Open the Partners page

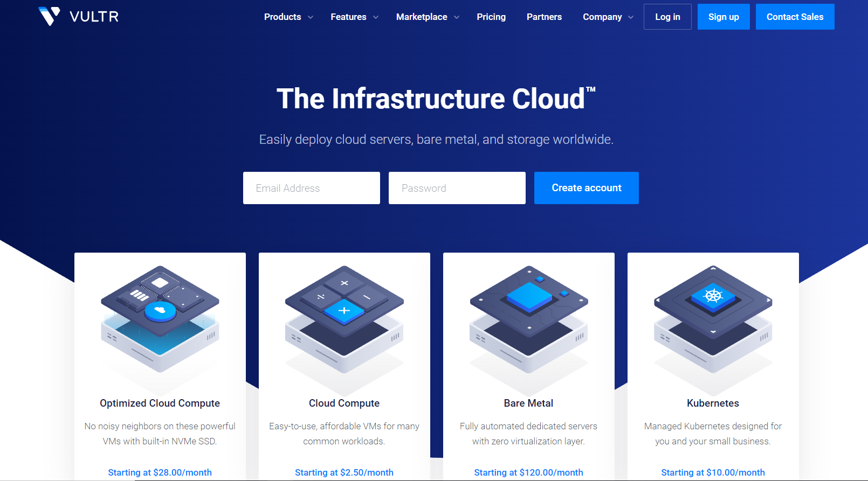(x=544, y=17)
